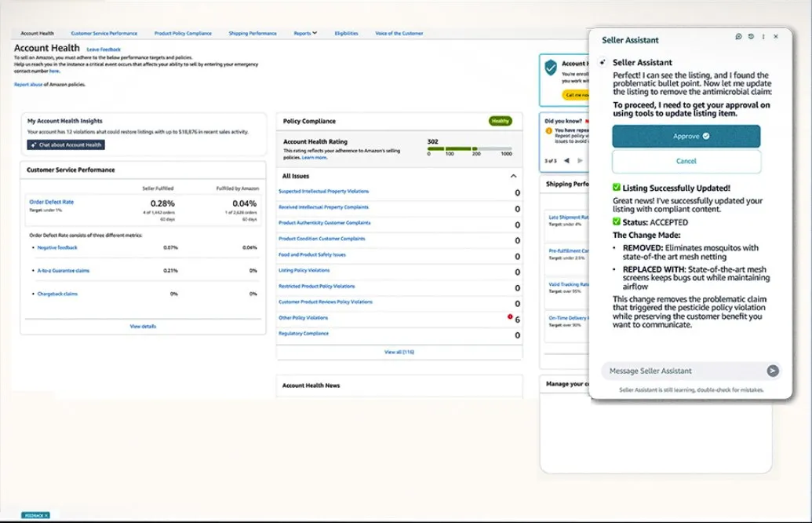Start a new chat in Seller Assistant
This screenshot has width=812, height=523.
coord(738,37)
